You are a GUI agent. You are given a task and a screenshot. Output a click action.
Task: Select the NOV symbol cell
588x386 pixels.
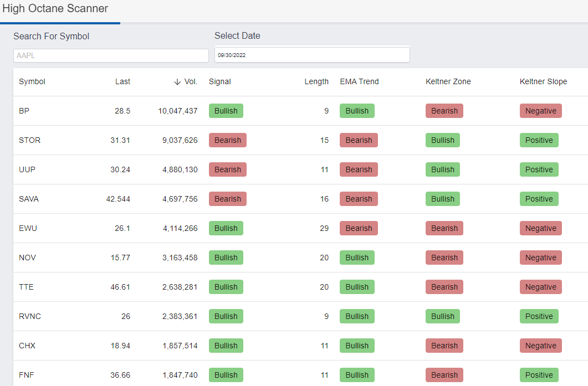[27, 258]
